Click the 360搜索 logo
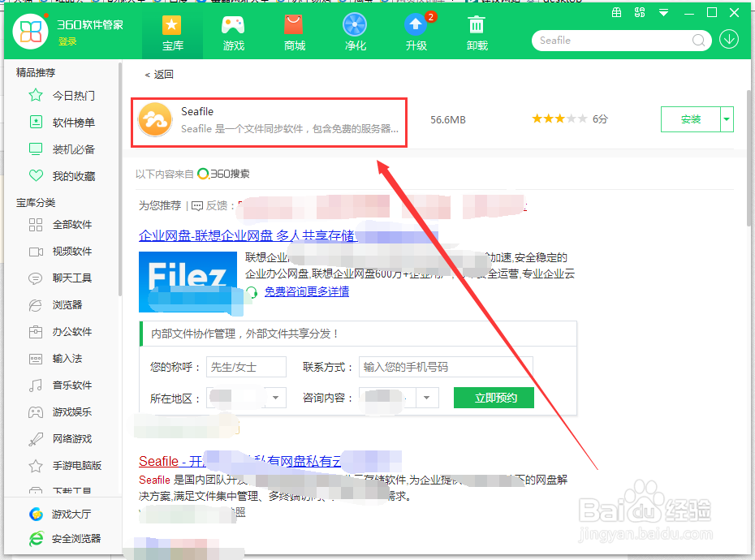The width and height of the screenshot is (755, 560). click(x=223, y=174)
